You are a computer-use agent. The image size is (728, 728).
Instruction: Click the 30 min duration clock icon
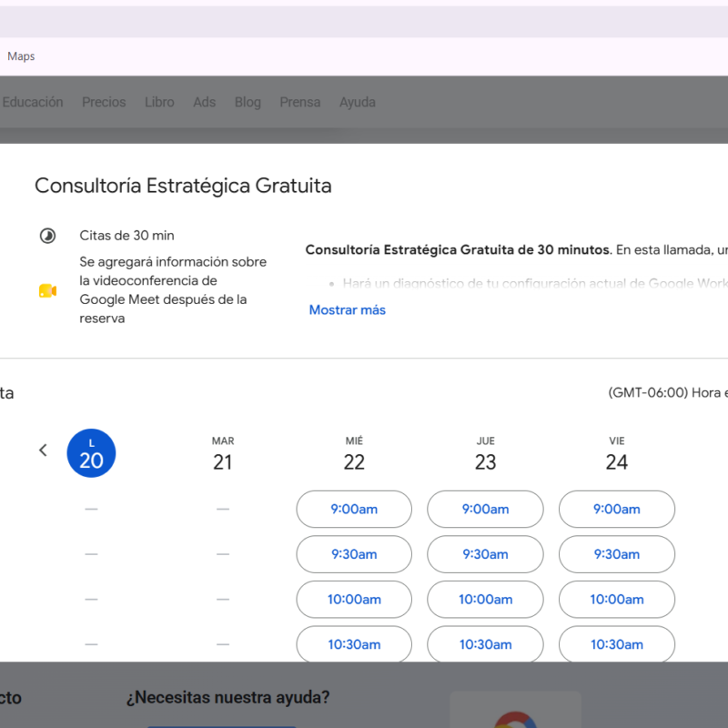point(47,236)
